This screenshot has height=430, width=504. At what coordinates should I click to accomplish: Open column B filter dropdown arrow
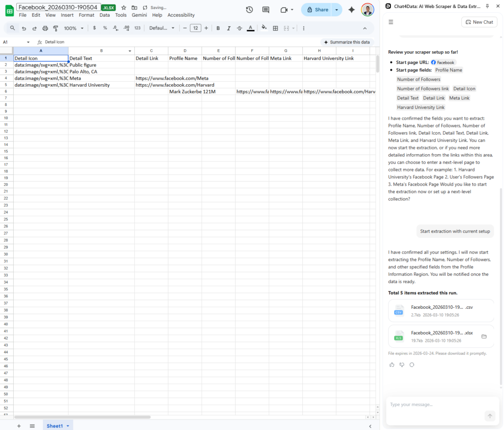click(130, 51)
